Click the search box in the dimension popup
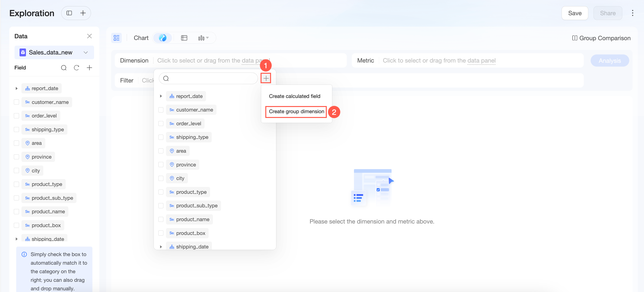This screenshot has height=292, width=644. 208,78
